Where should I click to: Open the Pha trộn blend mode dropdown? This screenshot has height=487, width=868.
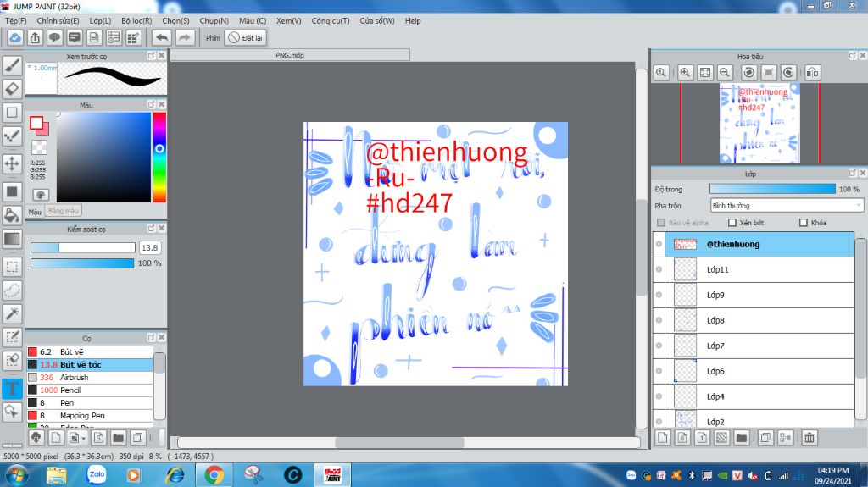(787, 205)
